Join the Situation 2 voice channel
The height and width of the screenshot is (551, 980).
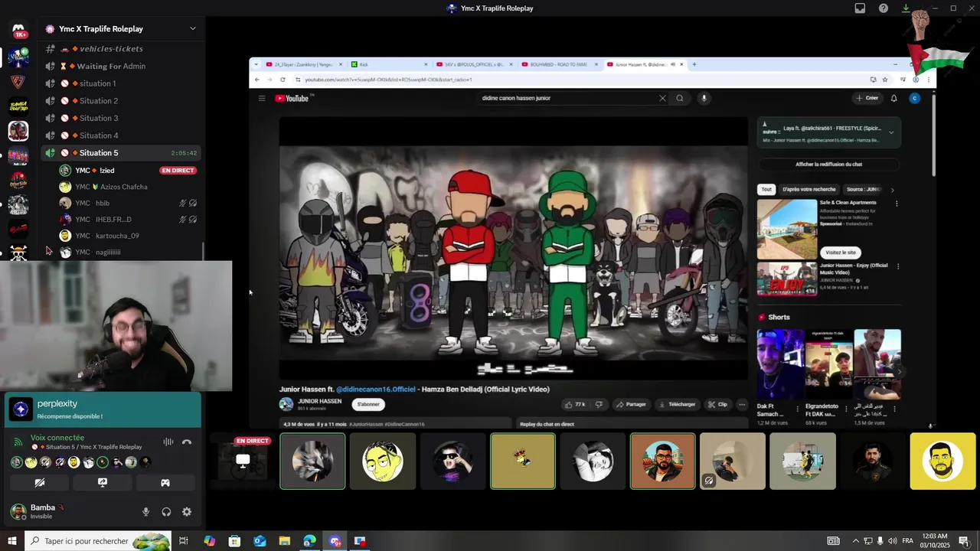pos(122,101)
